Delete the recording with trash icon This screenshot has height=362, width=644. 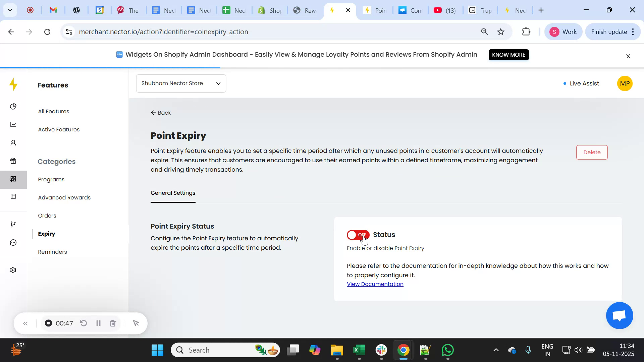tap(113, 323)
